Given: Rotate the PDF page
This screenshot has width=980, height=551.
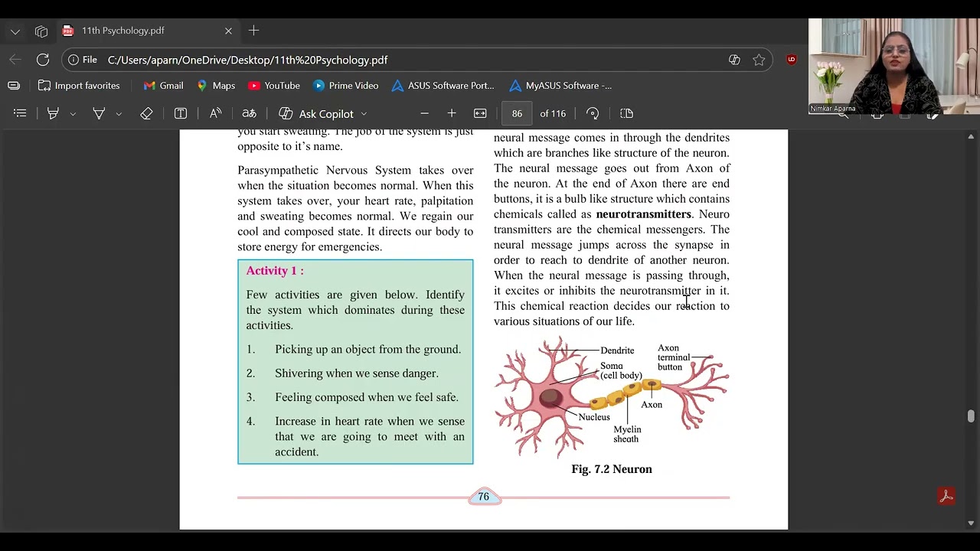Looking at the screenshot, I should coord(593,113).
